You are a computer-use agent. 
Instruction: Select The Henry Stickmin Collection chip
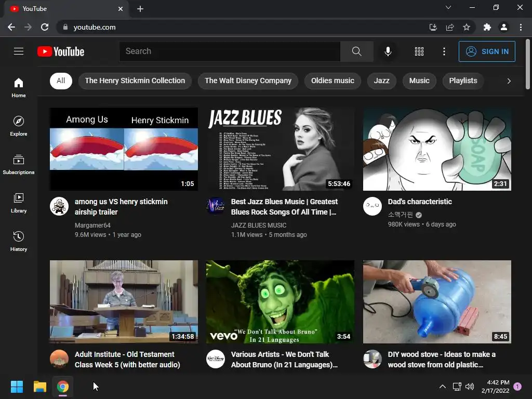pyautogui.click(x=135, y=81)
